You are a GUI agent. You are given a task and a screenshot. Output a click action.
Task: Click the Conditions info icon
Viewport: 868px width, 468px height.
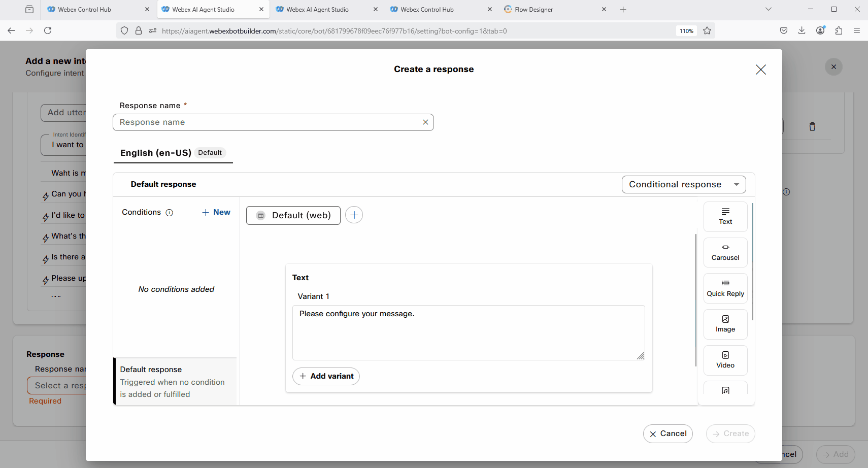click(170, 213)
